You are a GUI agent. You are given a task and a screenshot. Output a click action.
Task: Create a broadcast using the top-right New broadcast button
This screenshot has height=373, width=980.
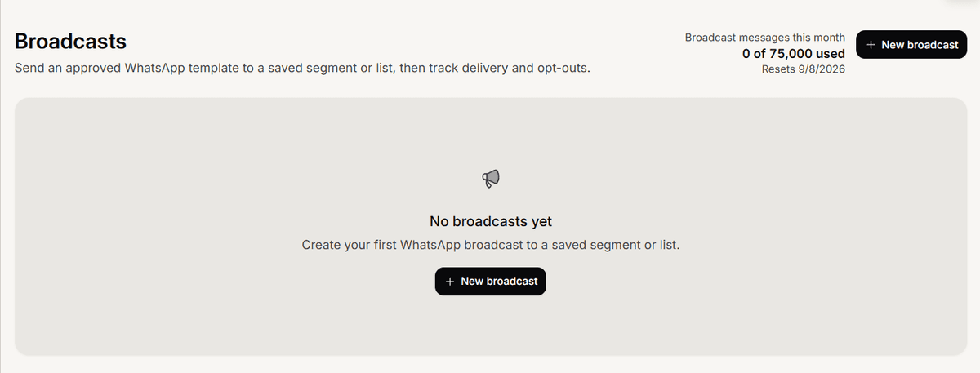coord(911,45)
